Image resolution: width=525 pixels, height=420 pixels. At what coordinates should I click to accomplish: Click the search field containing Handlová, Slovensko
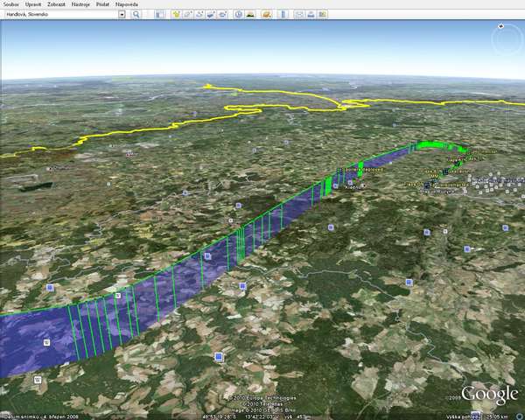59,15
